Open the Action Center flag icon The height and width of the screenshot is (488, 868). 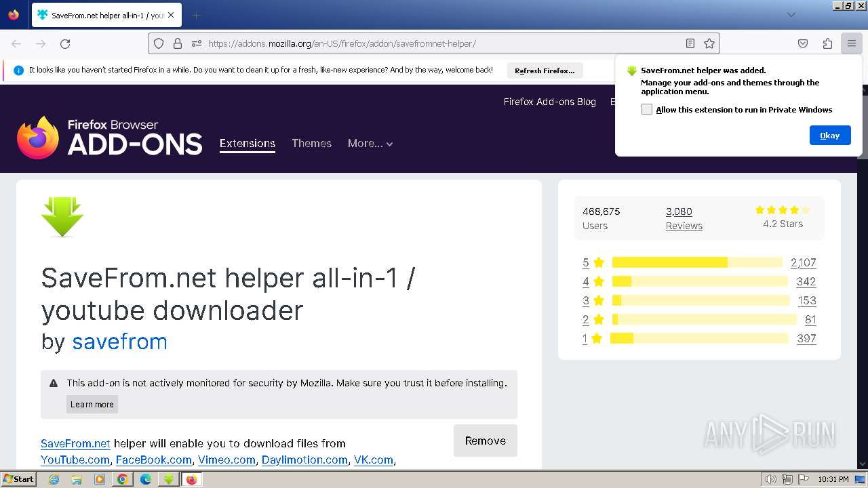coord(804,479)
